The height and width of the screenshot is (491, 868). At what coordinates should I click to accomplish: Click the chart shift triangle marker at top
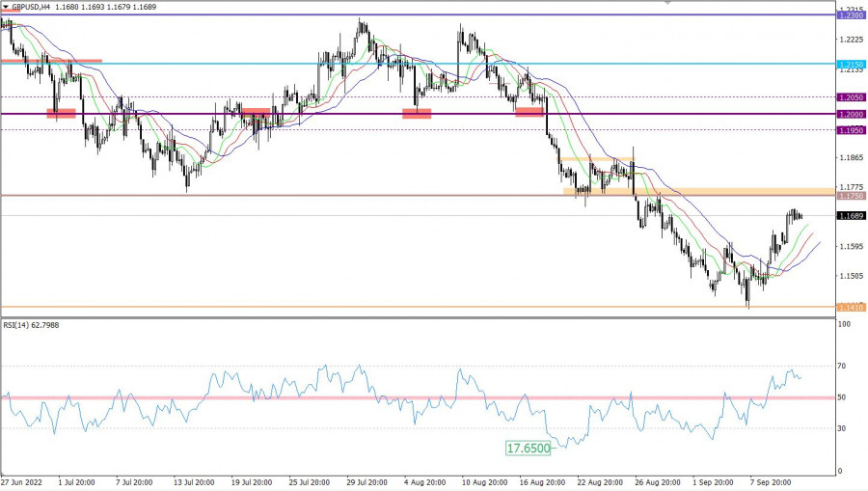667,3
